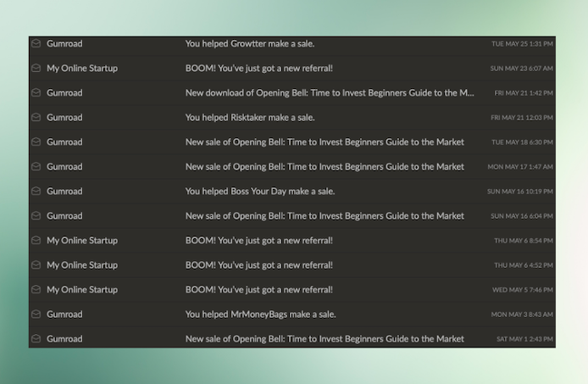The height and width of the screenshot is (384, 588).
Task: Select My Online Startup sender on SUN MAY 23 row
Action: coord(82,69)
